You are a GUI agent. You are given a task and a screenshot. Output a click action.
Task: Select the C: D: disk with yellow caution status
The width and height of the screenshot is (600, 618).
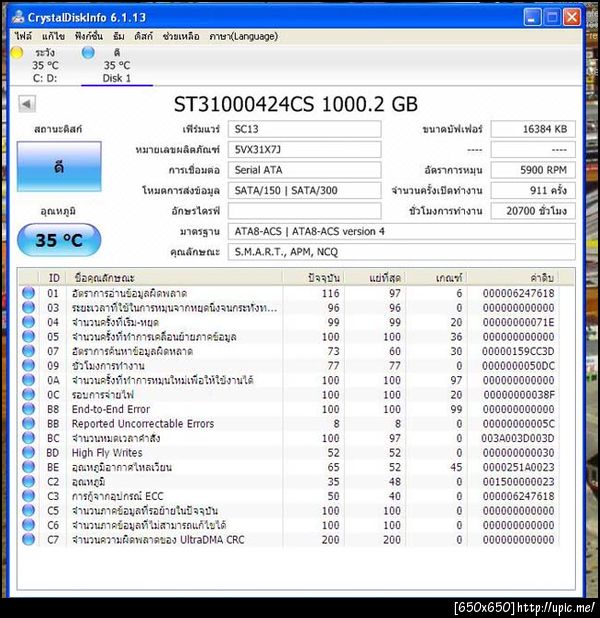tap(45, 65)
